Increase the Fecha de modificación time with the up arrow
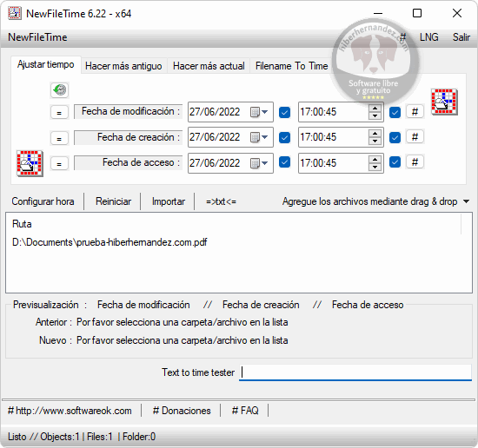Viewport: 478px width, 448px height. coord(375,109)
